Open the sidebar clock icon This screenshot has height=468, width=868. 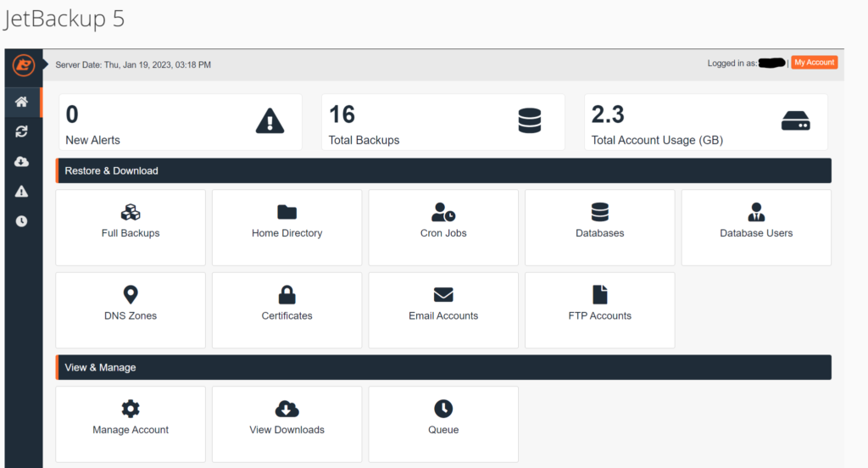tap(22, 221)
